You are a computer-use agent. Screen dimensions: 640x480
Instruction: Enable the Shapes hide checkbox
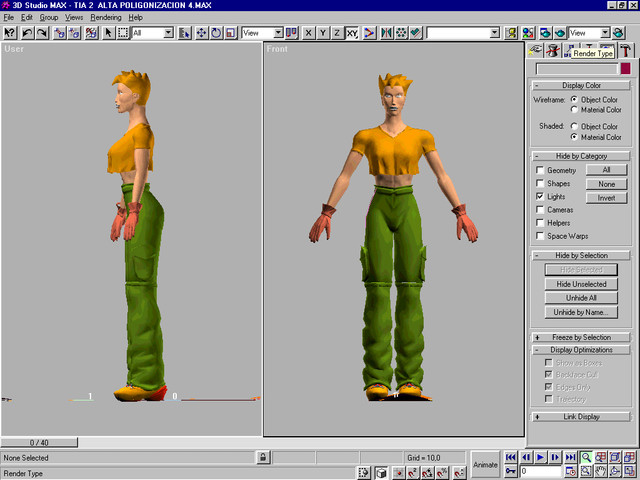point(540,183)
